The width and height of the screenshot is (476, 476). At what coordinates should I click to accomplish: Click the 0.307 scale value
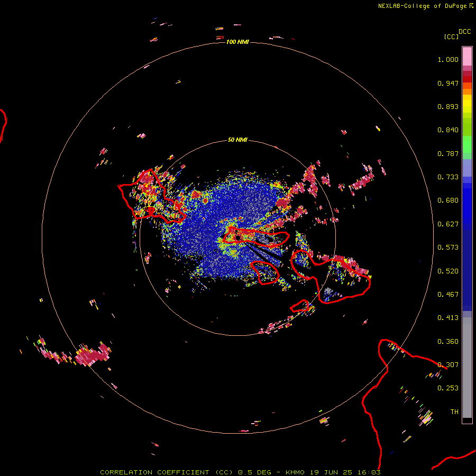click(x=448, y=365)
